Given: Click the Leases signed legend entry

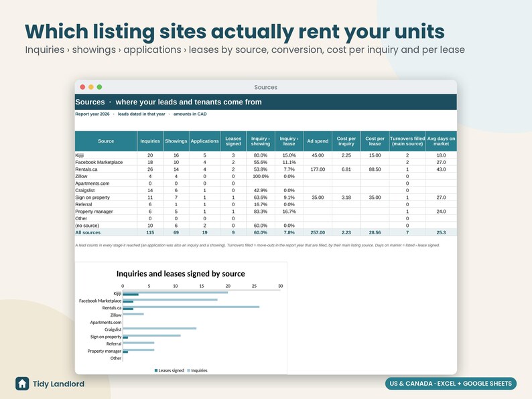Looking at the screenshot, I should [170, 370].
